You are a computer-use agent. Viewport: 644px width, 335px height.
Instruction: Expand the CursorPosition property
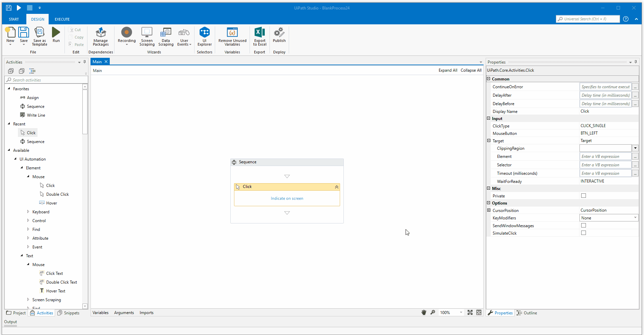click(x=489, y=210)
